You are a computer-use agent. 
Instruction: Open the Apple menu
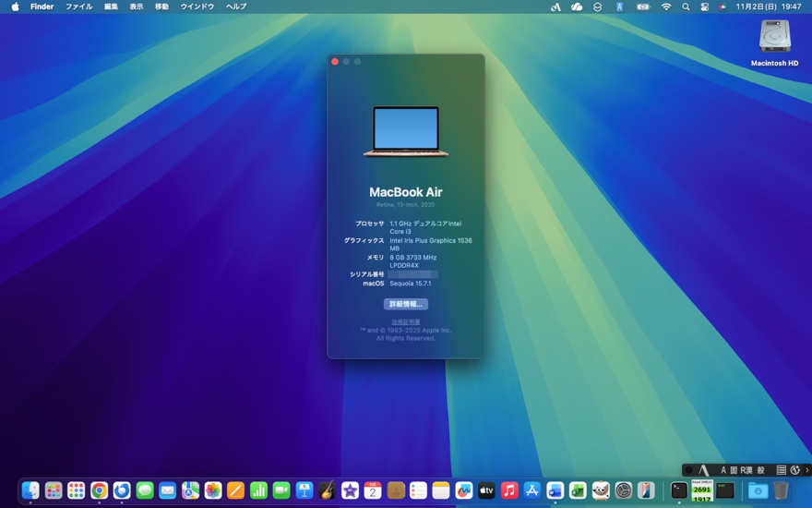pyautogui.click(x=15, y=6)
